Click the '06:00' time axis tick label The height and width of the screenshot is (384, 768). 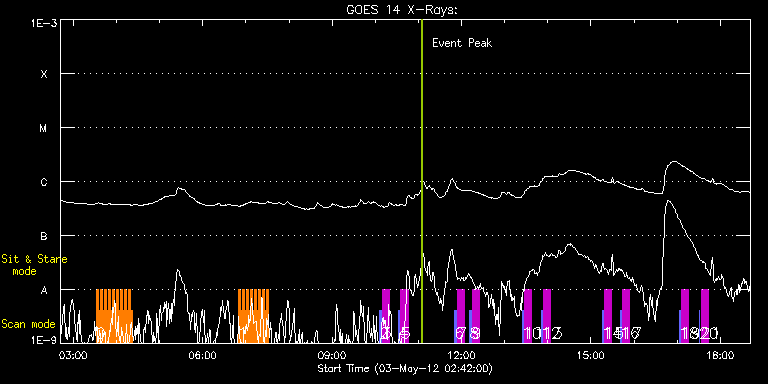point(202,355)
